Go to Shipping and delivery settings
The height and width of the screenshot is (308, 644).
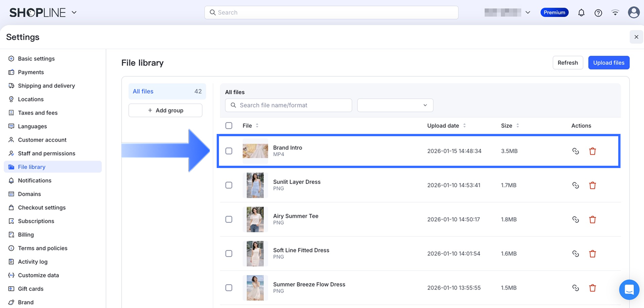click(46, 86)
